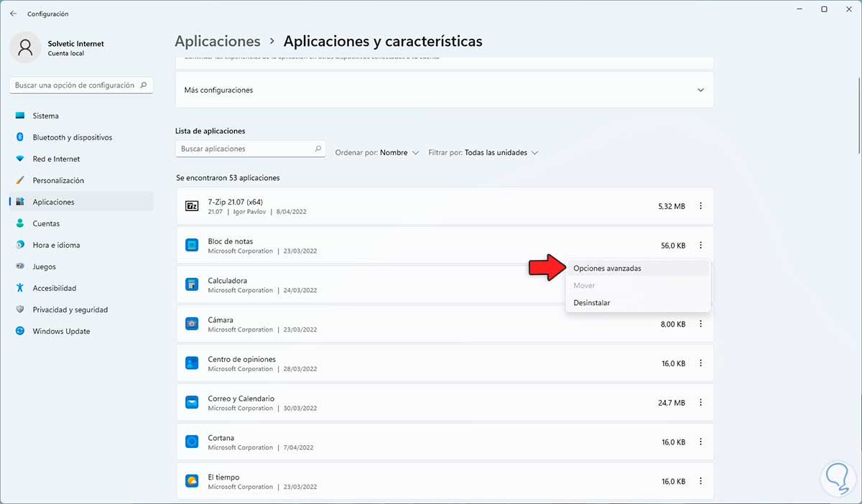The width and height of the screenshot is (862, 504).
Task: Open three-dot menu for Correo y Calendario
Action: click(700, 403)
